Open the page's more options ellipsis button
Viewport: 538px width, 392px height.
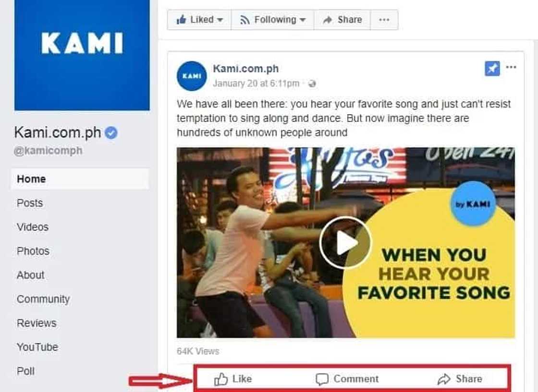pos(384,20)
